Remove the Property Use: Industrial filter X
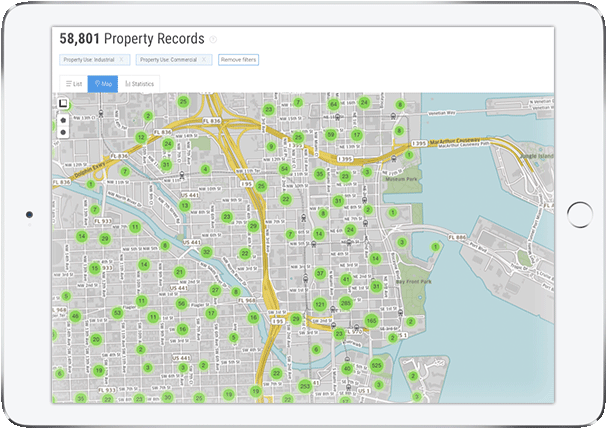Image resolution: width=607 pixels, height=429 pixels. [x=122, y=60]
